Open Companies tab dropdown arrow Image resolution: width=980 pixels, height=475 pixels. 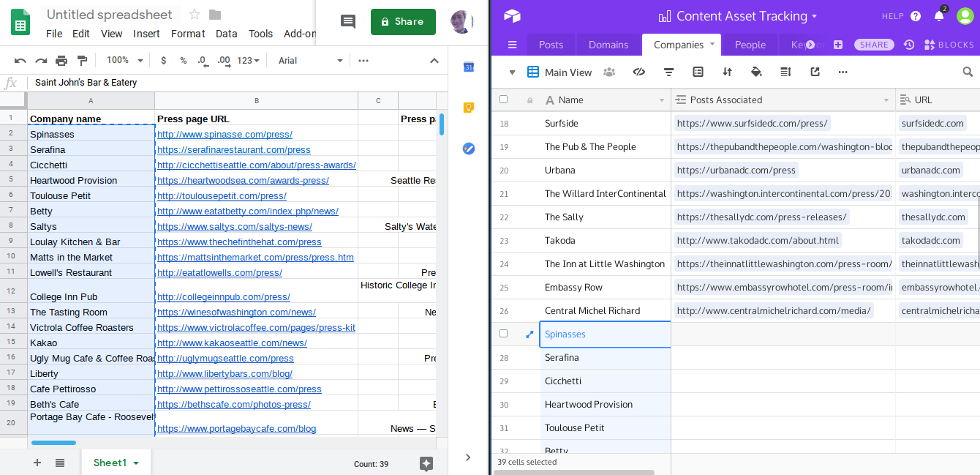(x=712, y=44)
